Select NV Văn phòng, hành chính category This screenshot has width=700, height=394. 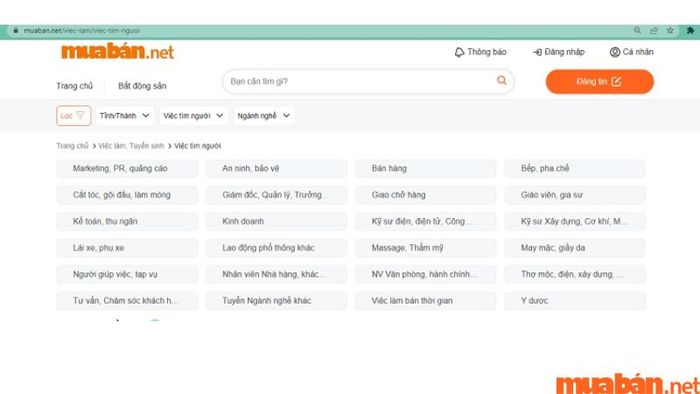tap(425, 274)
